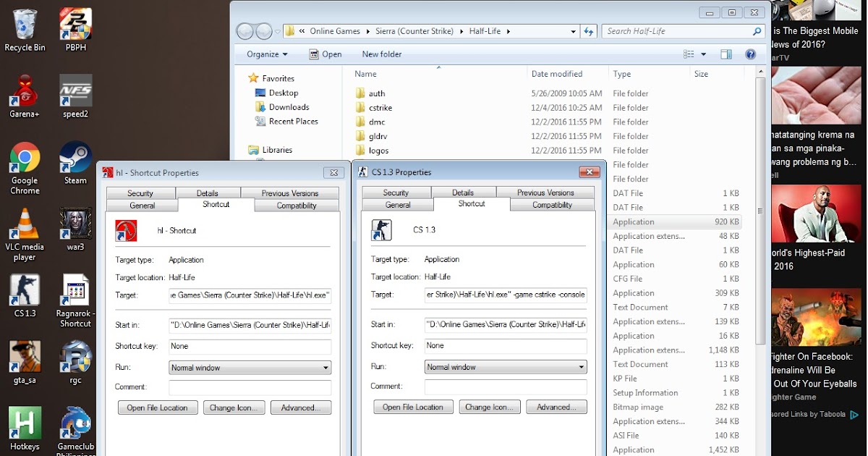Click the Open button in Explorer toolbar
Screen dimensions: 868x456
coord(325,54)
